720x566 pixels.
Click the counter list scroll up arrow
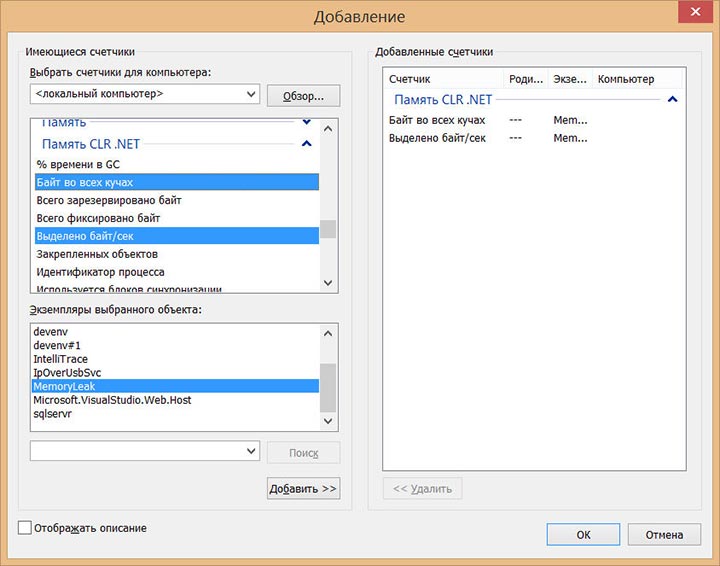tap(328, 129)
